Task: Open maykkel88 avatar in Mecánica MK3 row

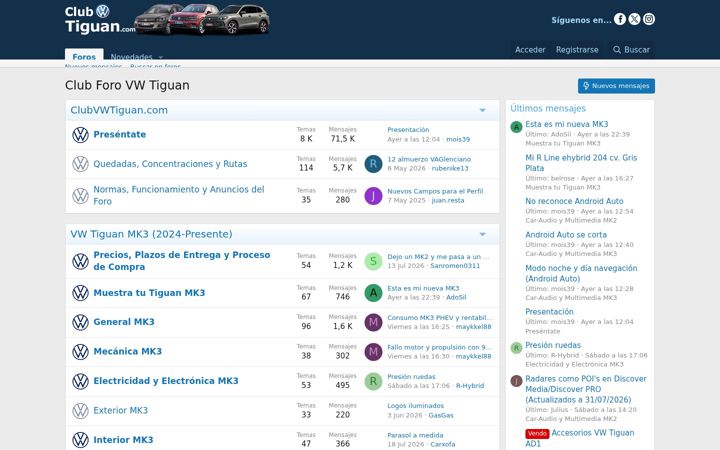Action: (x=373, y=352)
